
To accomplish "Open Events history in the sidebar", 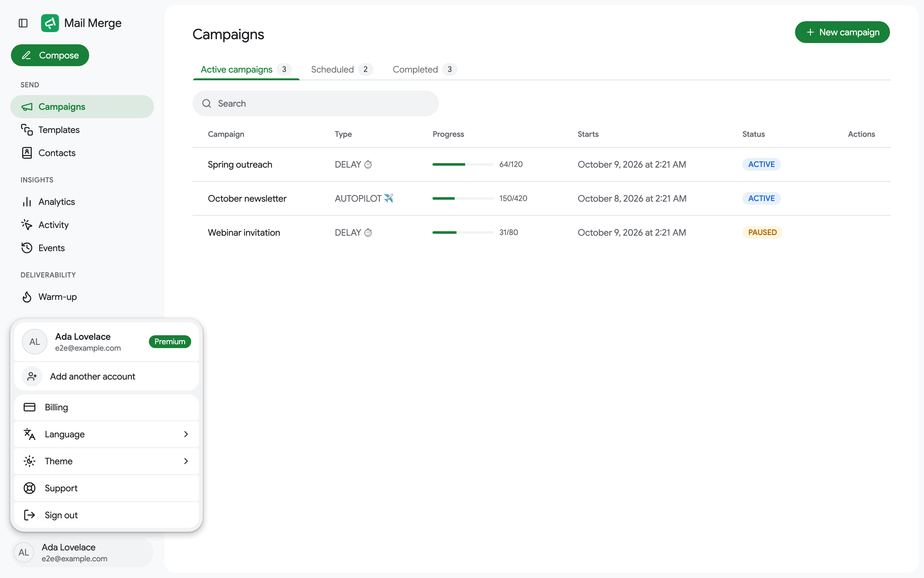I will [82, 248].
